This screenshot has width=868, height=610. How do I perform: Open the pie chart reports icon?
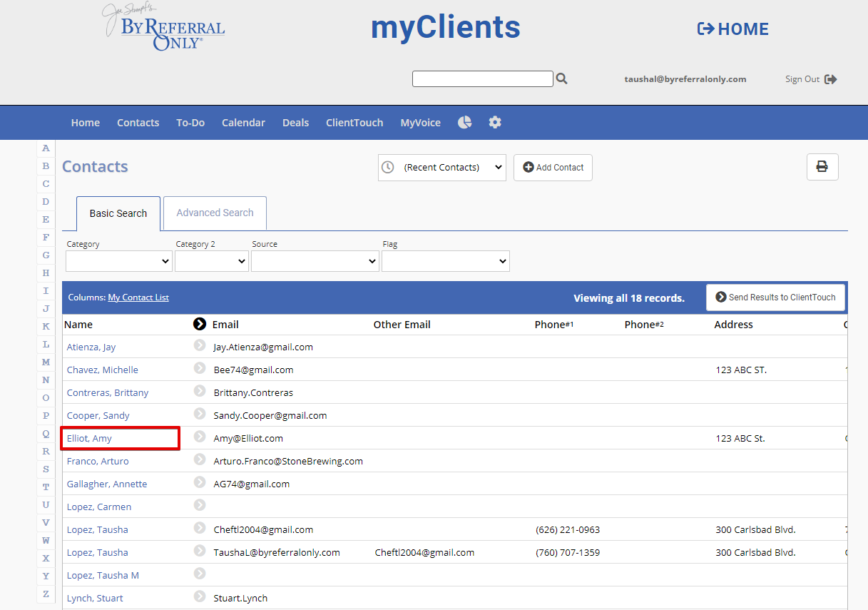(464, 122)
